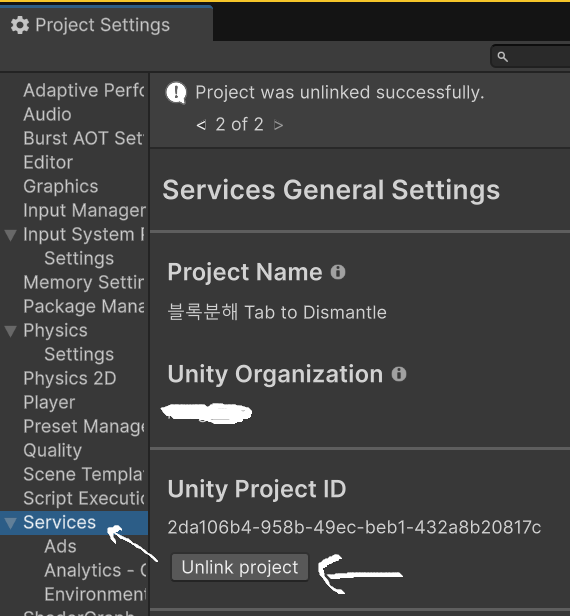
Task: Click the notification exclamation icon
Action: (176, 93)
